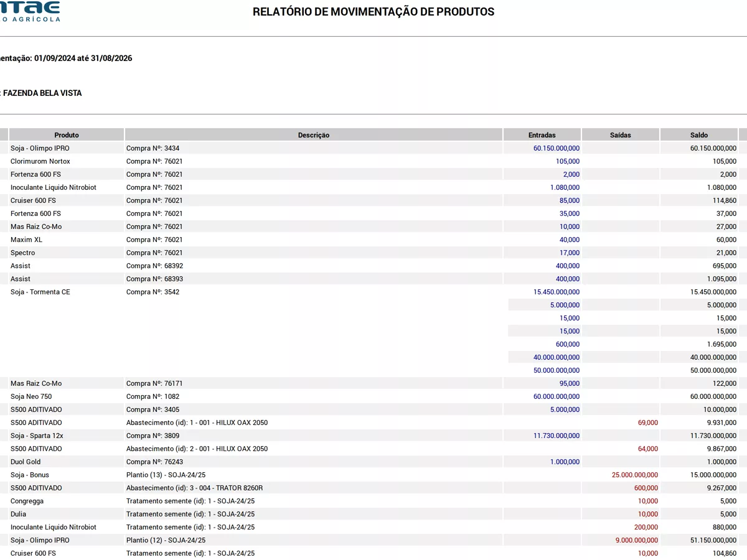Image resolution: width=747 pixels, height=560 pixels.
Task: Click the Produto column header
Action: [67, 135]
